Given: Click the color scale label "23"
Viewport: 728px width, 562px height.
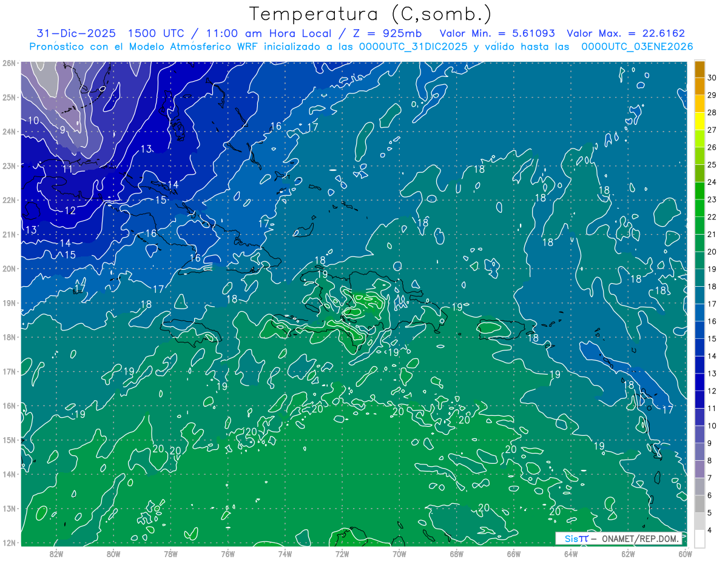Looking at the screenshot, I should [x=712, y=199].
